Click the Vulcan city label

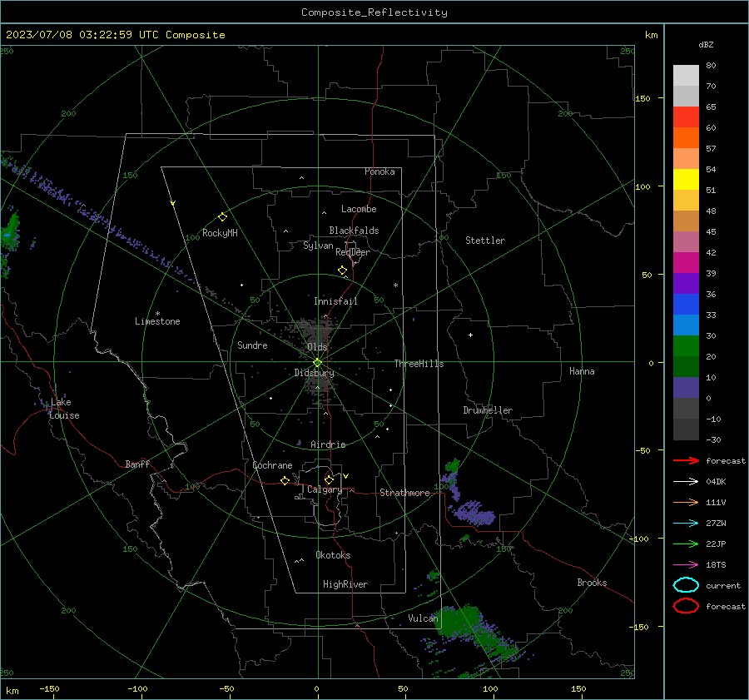pos(424,618)
